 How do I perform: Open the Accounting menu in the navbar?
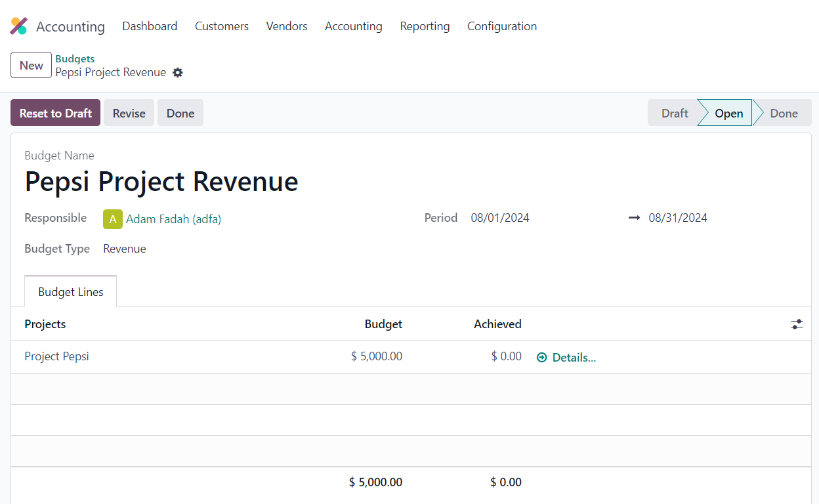[x=354, y=26]
